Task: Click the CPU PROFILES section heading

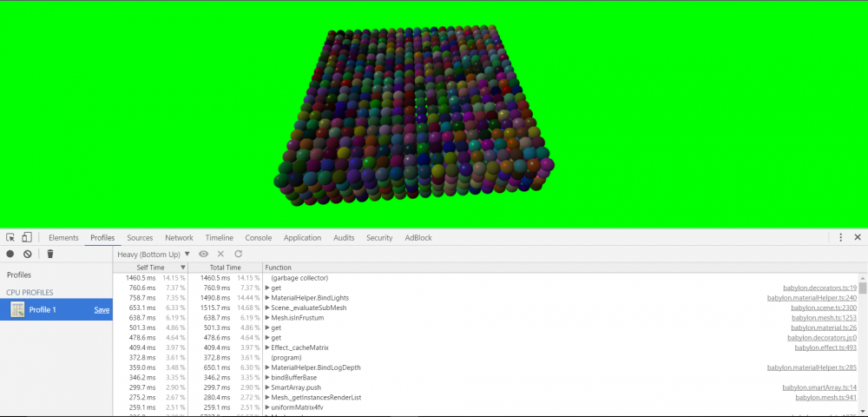Action: point(30,293)
